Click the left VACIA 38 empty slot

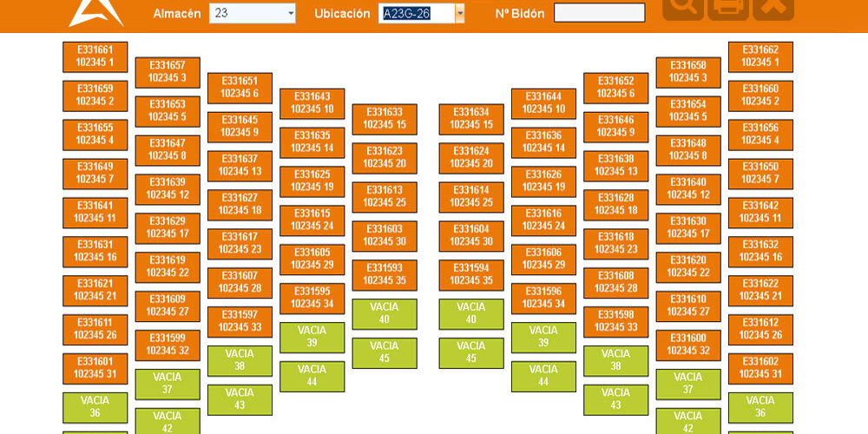pyautogui.click(x=240, y=360)
